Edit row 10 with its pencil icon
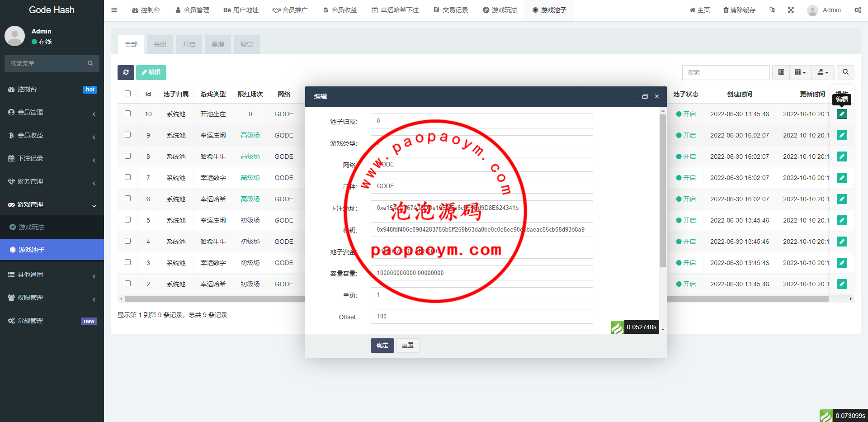868x422 pixels. [842, 114]
